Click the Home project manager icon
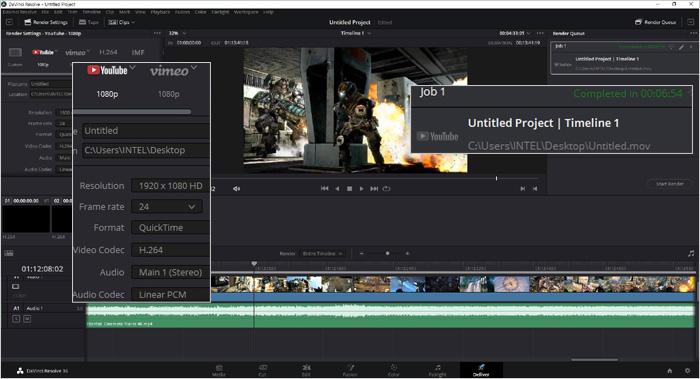 pyautogui.click(x=670, y=371)
